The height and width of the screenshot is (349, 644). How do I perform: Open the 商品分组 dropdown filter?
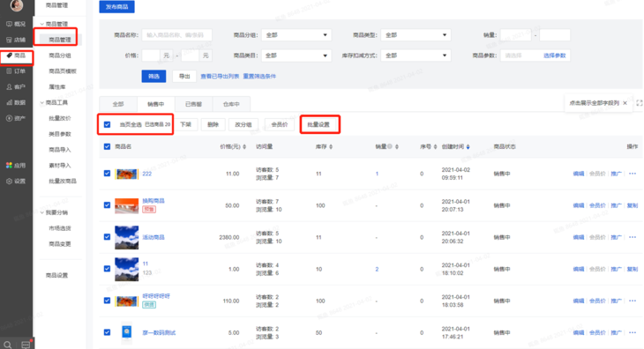(x=296, y=35)
